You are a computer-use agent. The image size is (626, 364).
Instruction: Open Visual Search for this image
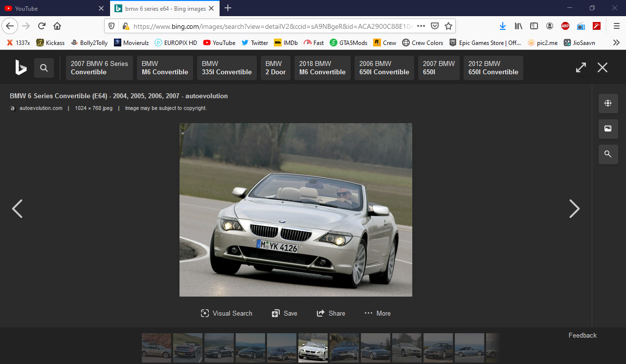pos(226,313)
